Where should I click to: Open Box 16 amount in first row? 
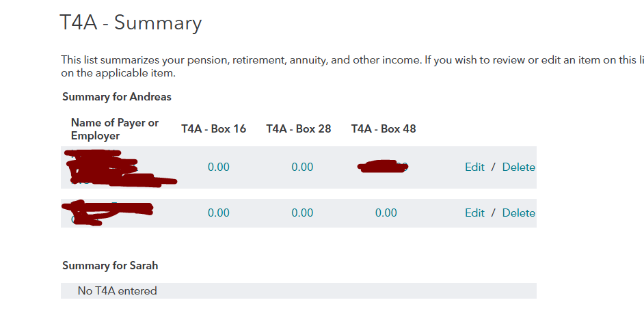(x=219, y=167)
